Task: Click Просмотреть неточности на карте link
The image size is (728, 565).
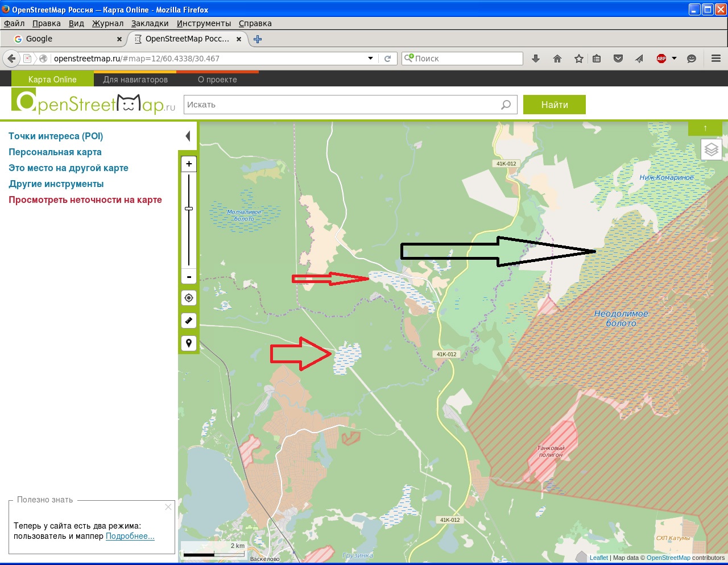Action: [x=85, y=200]
